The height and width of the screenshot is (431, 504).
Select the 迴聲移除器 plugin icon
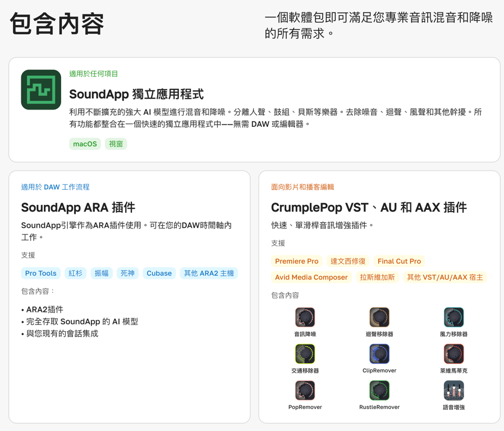coord(379,317)
